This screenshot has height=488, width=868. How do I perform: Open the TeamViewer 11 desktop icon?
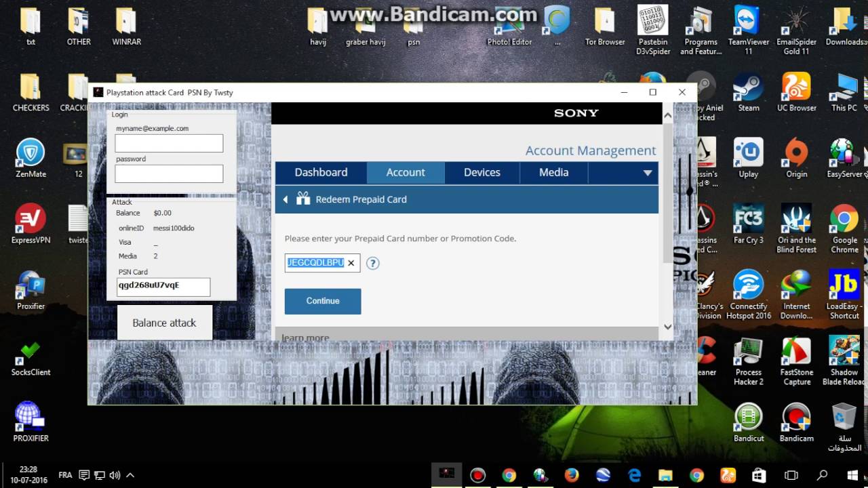[x=749, y=31]
